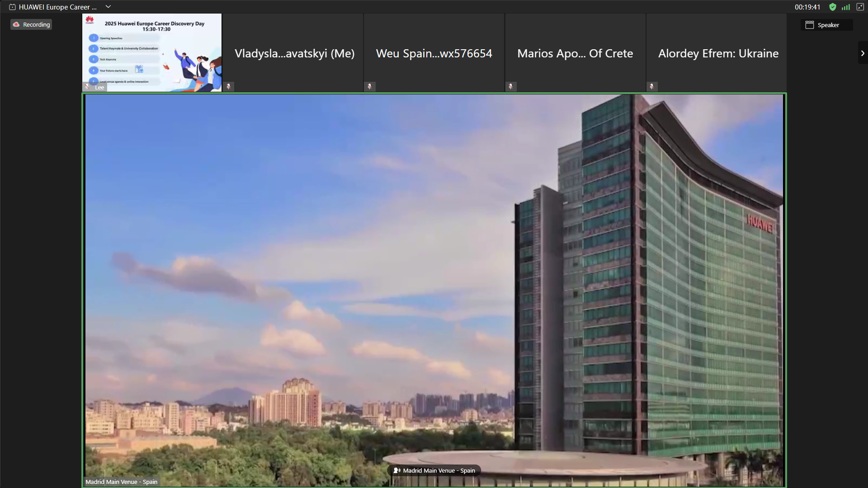Click muted mic icon on Weu Spain tile
The image size is (868, 488).
tap(370, 86)
